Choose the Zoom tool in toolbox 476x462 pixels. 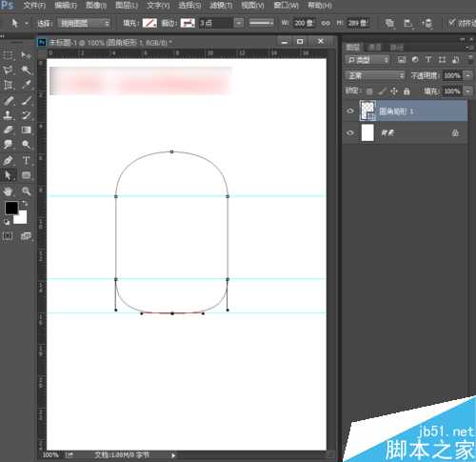click(x=26, y=191)
